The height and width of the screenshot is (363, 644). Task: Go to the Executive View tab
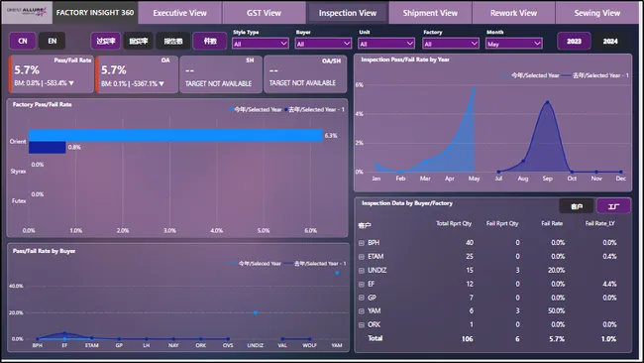[180, 13]
